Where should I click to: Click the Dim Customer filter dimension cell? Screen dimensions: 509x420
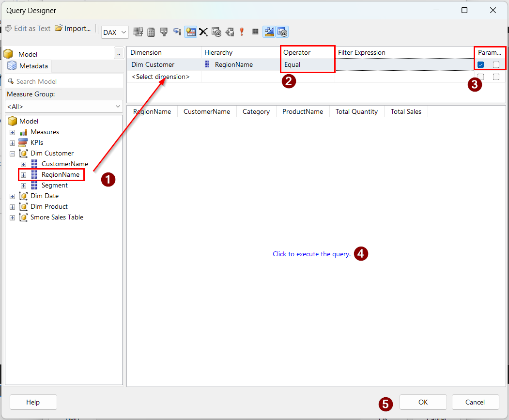tap(164, 64)
